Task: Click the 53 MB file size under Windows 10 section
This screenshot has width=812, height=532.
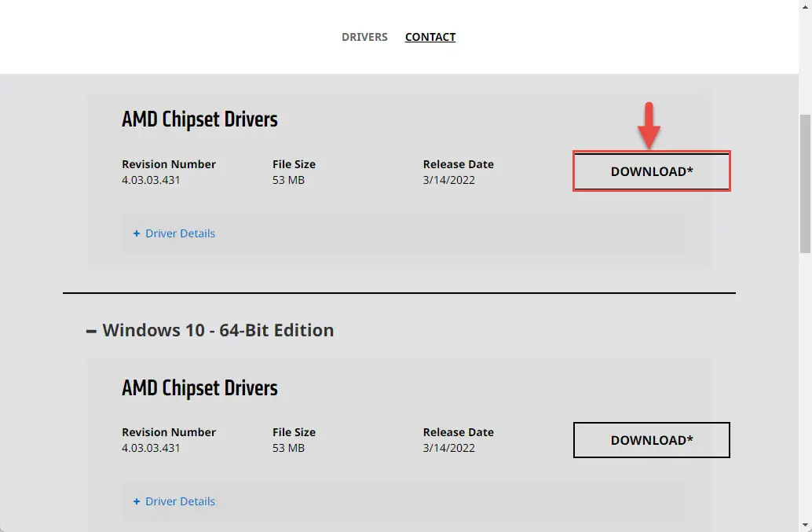Action: pyautogui.click(x=288, y=448)
